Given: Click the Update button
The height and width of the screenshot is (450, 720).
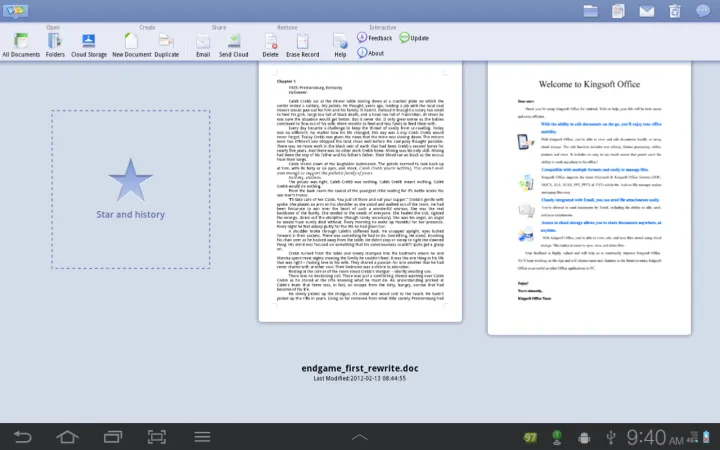Looking at the screenshot, I should click(414, 38).
